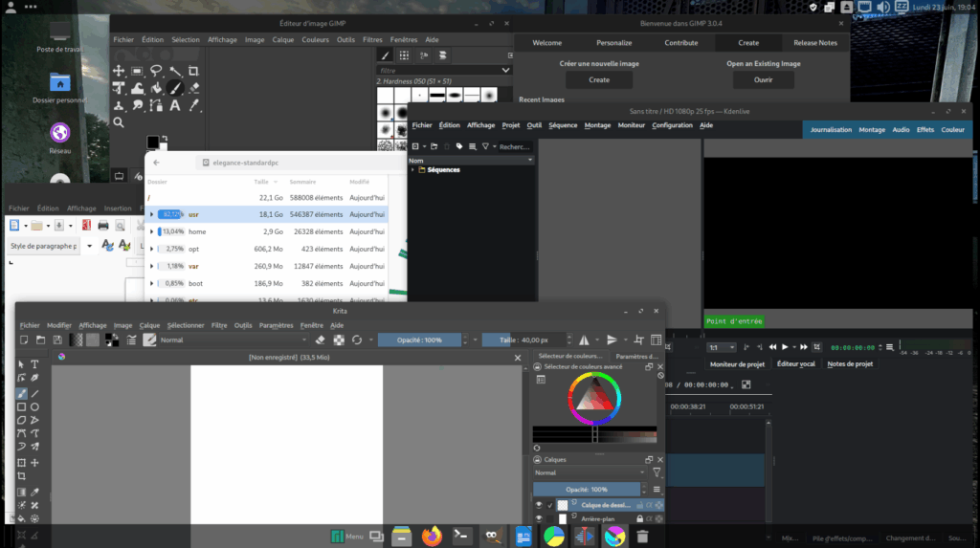The image size is (980, 548).
Task: Open Kdenlive Projet menu
Action: tap(511, 125)
